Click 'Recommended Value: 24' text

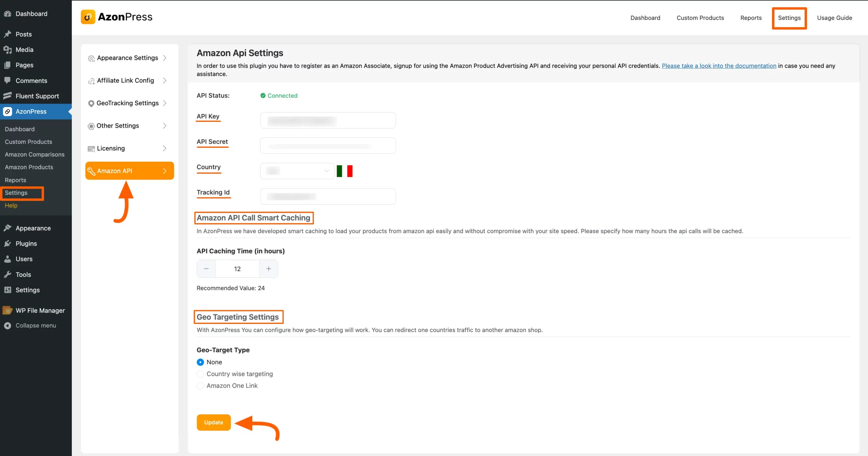pyautogui.click(x=231, y=288)
